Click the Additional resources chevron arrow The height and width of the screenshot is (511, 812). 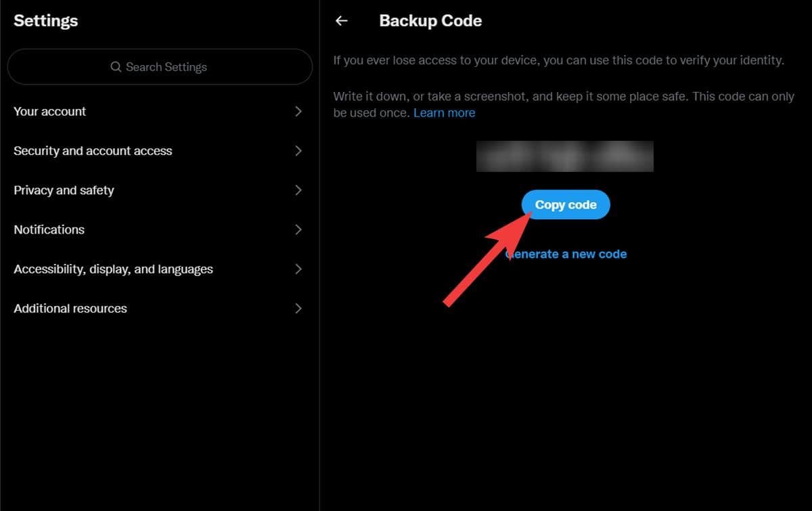pyautogui.click(x=298, y=308)
